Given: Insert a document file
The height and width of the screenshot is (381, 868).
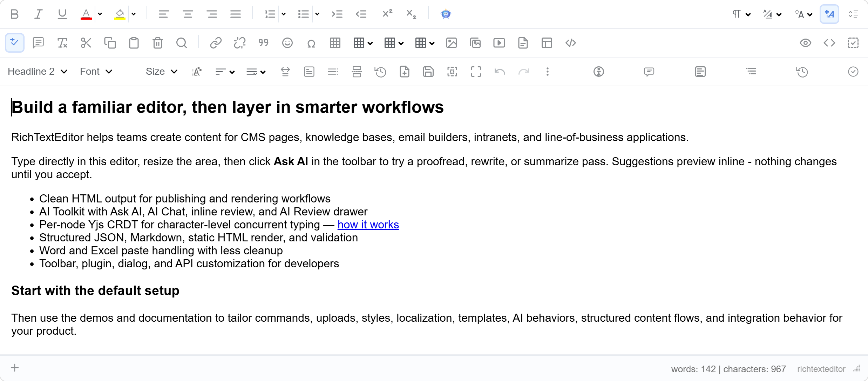Looking at the screenshot, I should 523,43.
